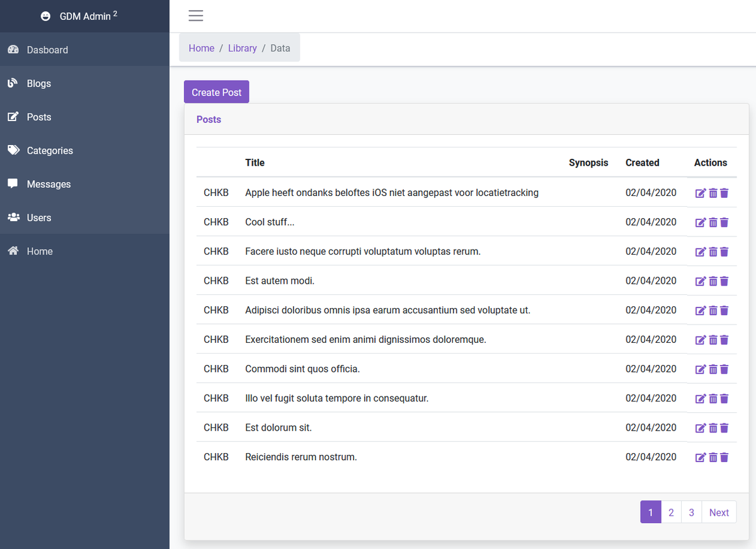Click striped trash icon for Apple heeft post
Viewport: 756px width, 549px height.
click(x=713, y=194)
